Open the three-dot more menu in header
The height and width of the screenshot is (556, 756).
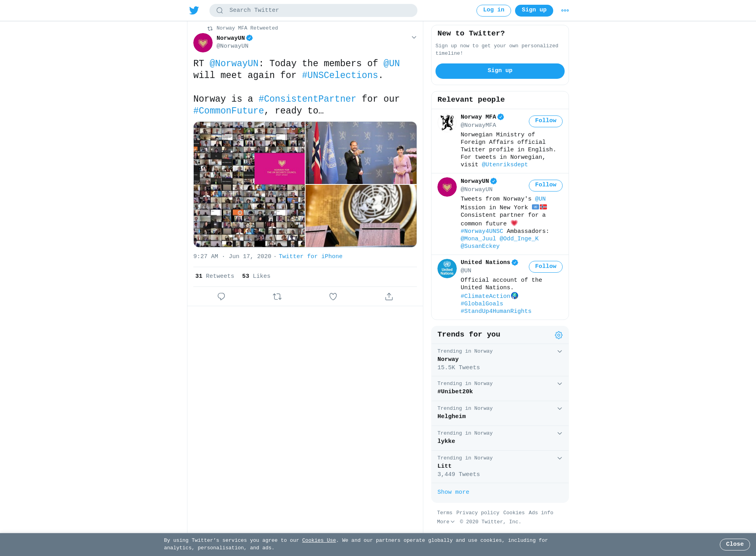pyautogui.click(x=565, y=11)
